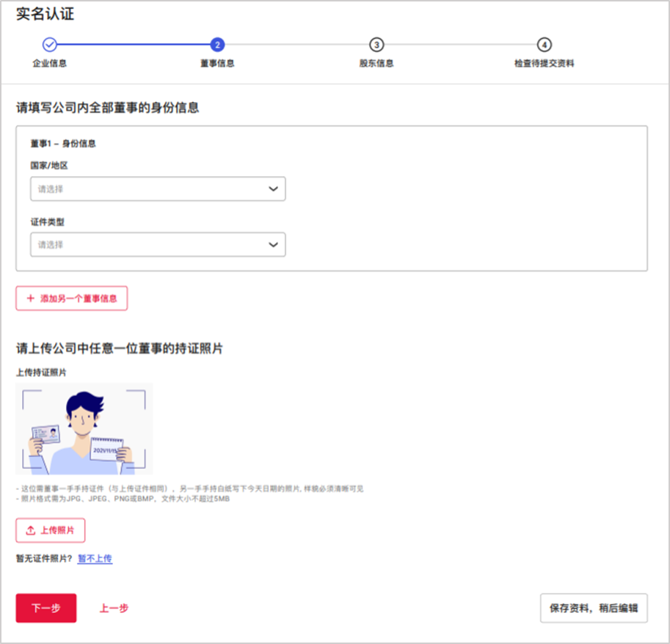The width and height of the screenshot is (670, 644).
Task: Click the 实名认证 page title
Action: pyautogui.click(x=45, y=14)
